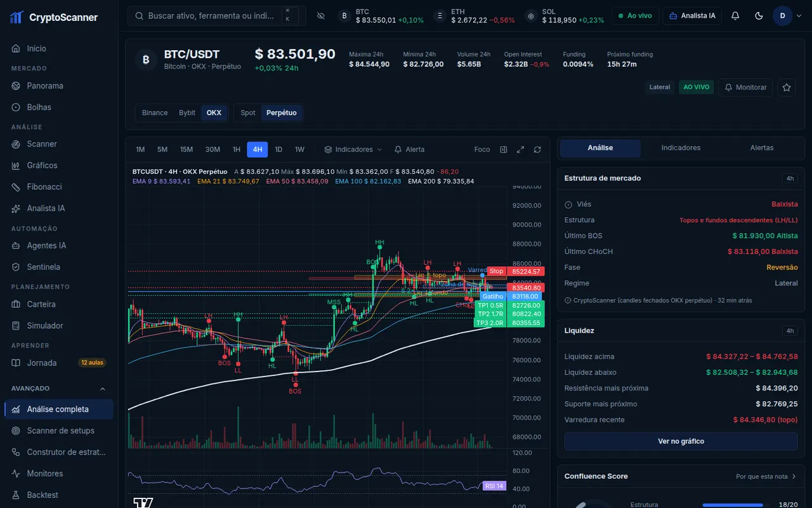
Task: Open Backtest in the sidebar
Action: (x=58, y=495)
